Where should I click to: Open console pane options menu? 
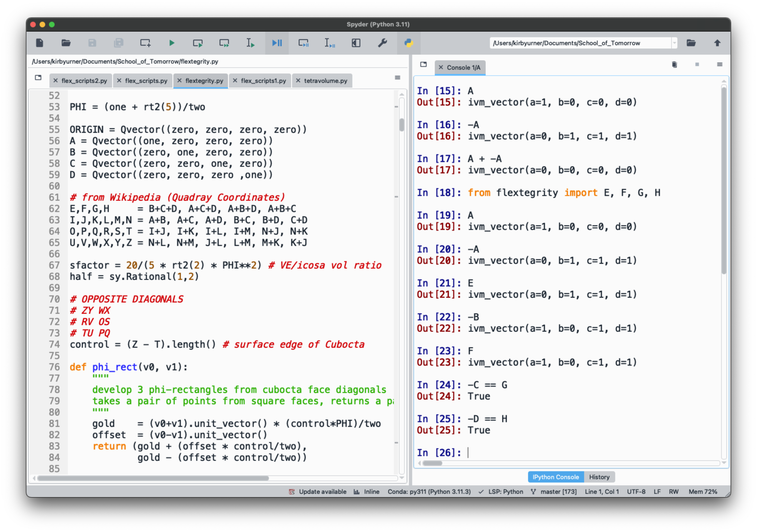(720, 65)
